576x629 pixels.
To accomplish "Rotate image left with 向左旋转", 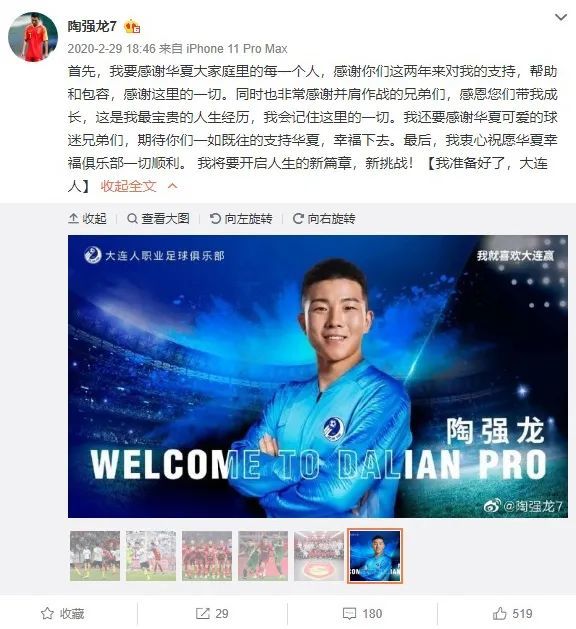I will pyautogui.click(x=241, y=219).
